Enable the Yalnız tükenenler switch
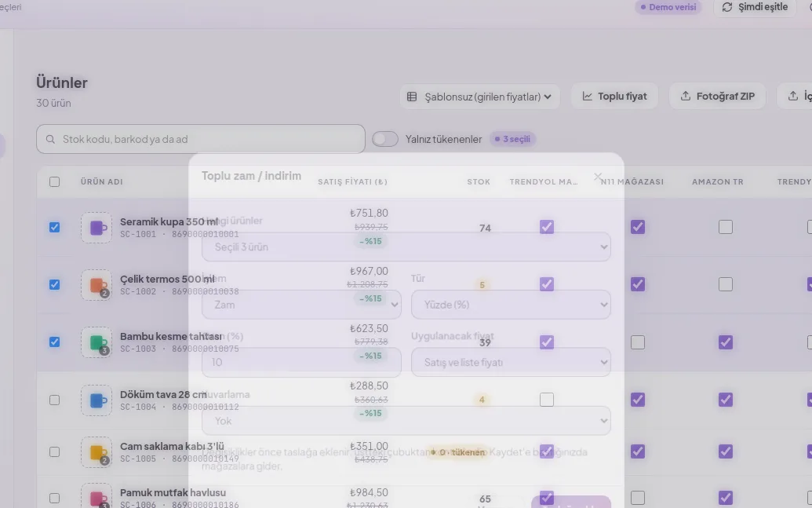 (x=384, y=139)
